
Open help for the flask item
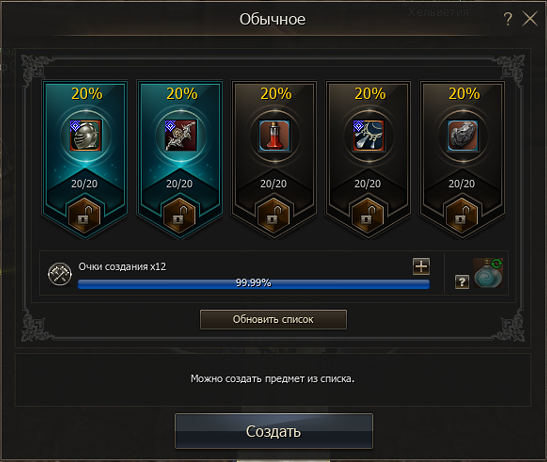[462, 282]
